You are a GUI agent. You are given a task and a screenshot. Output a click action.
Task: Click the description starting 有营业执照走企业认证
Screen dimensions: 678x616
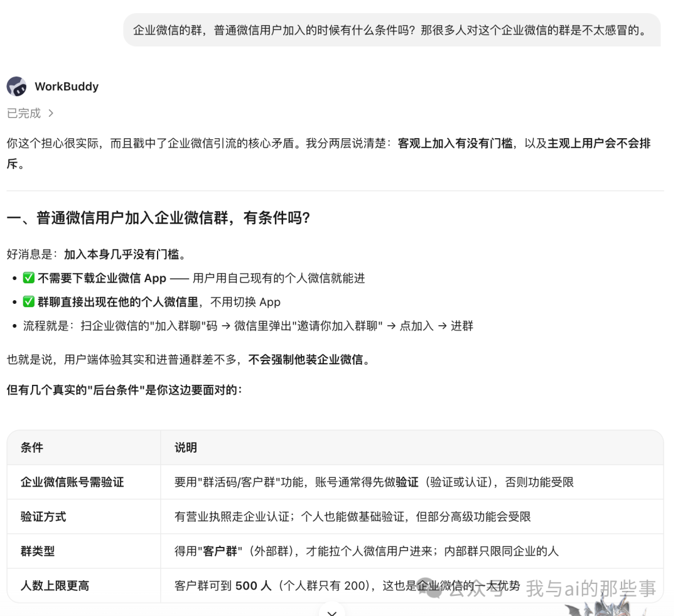point(352,517)
